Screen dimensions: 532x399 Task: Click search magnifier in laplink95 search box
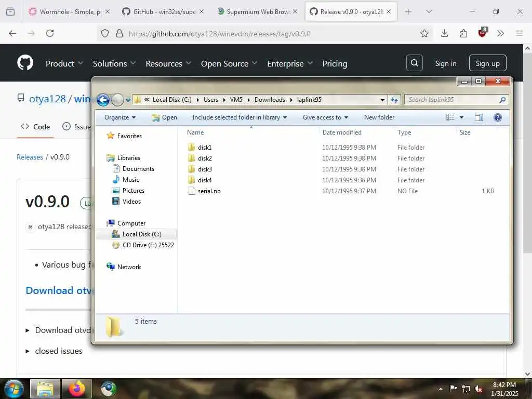point(502,100)
